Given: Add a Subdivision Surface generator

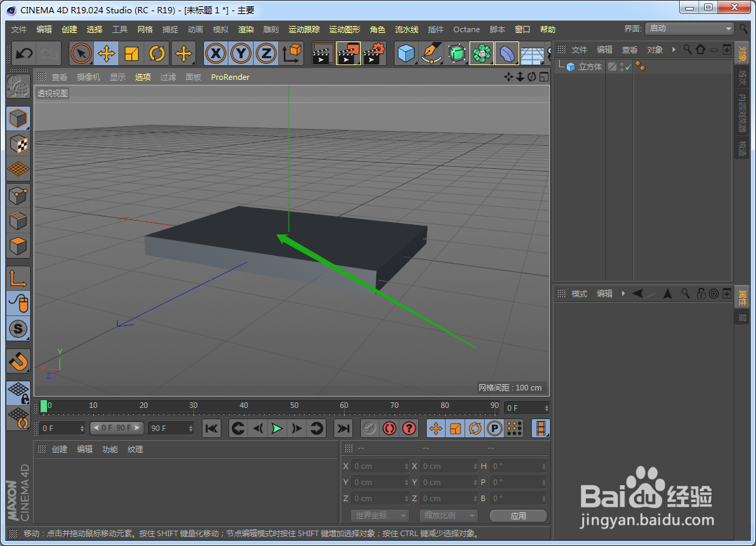Looking at the screenshot, I should [457, 53].
